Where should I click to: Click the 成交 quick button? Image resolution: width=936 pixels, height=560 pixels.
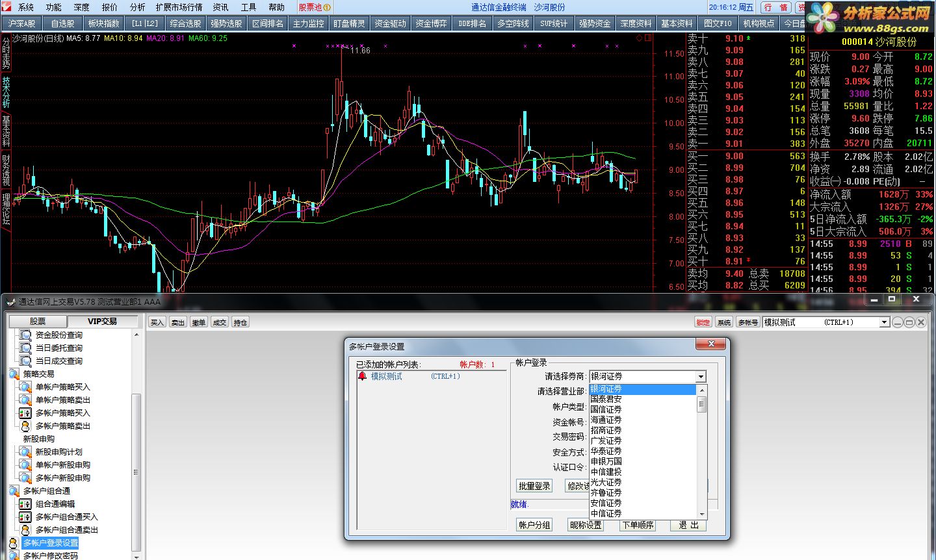(219, 322)
